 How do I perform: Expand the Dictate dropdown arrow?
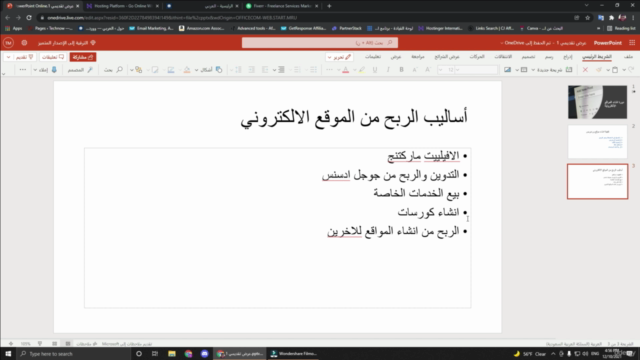(35, 70)
